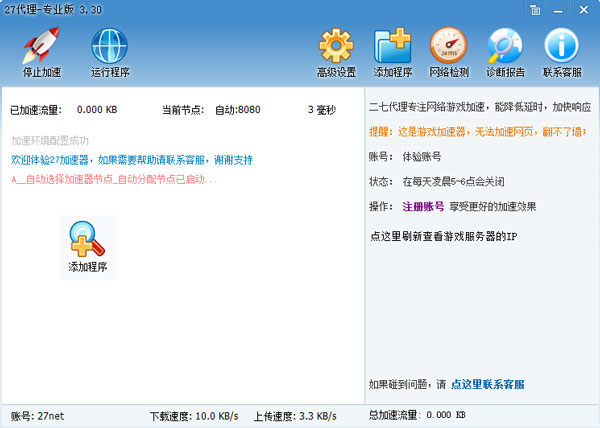Open the 诊断报告 magnifier icon
This screenshot has width=600, height=428.
[x=505, y=52]
